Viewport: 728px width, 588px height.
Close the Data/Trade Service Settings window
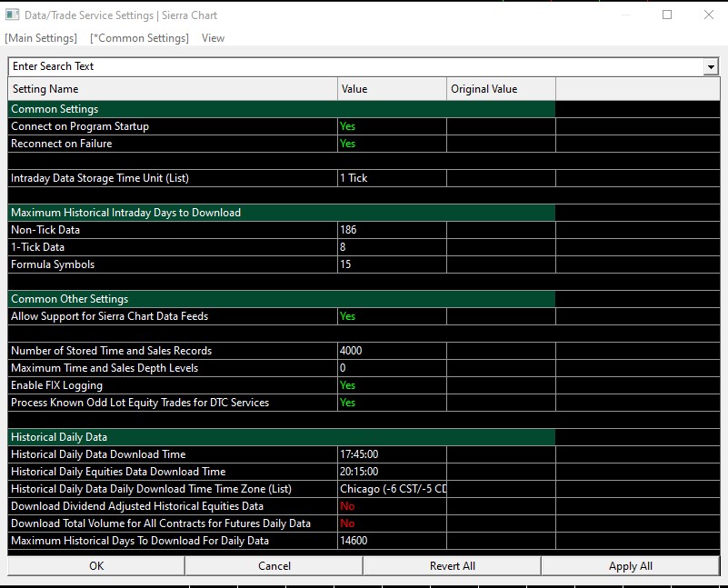[709, 15]
